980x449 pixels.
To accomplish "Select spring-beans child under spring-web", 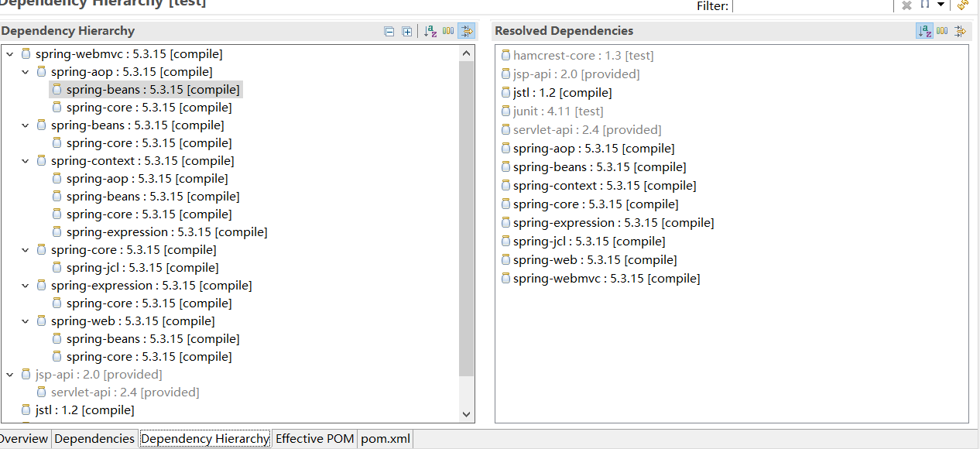I will click(x=153, y=339).
